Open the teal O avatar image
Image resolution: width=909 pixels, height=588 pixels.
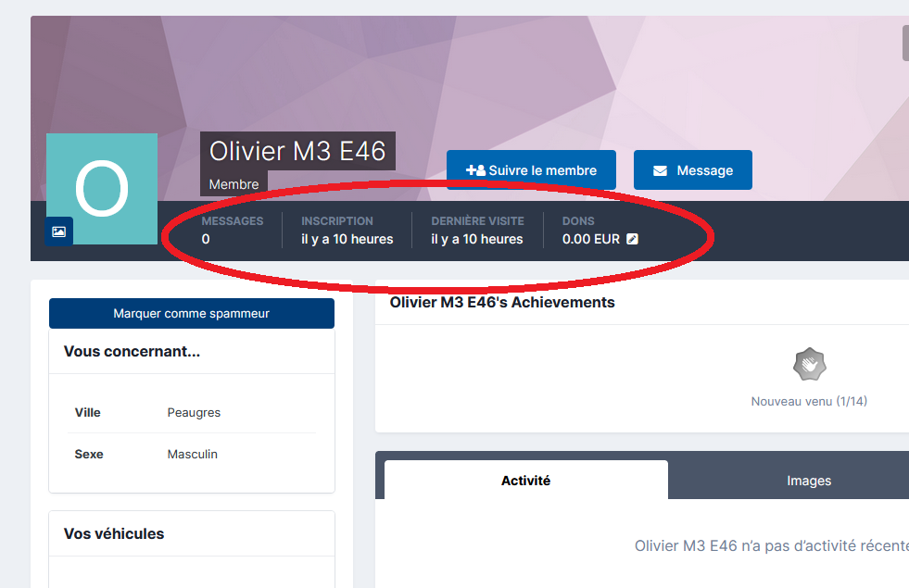point(101,189)
